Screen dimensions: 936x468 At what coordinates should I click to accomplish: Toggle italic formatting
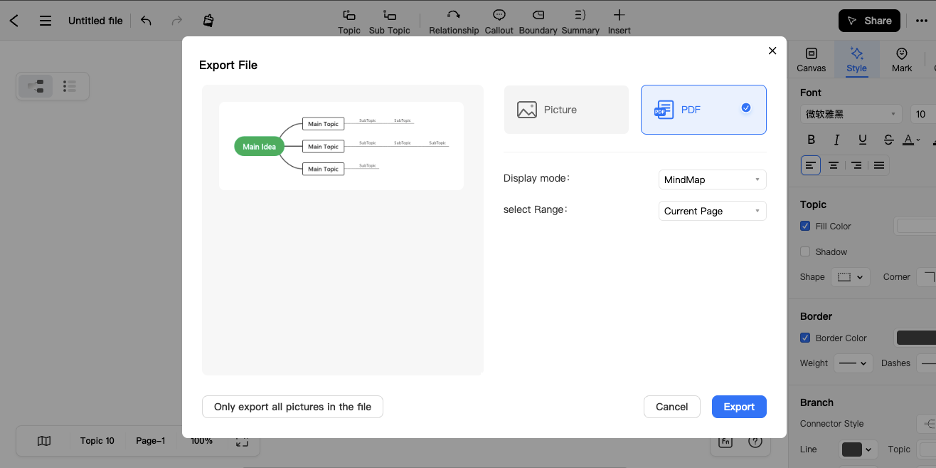coord(837,140)
